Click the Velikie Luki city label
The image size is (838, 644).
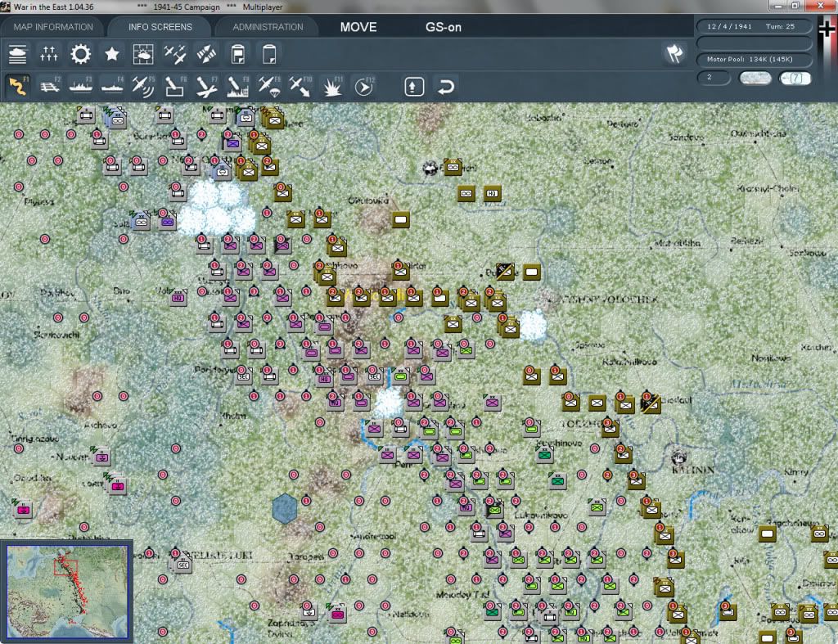[220, 556]
